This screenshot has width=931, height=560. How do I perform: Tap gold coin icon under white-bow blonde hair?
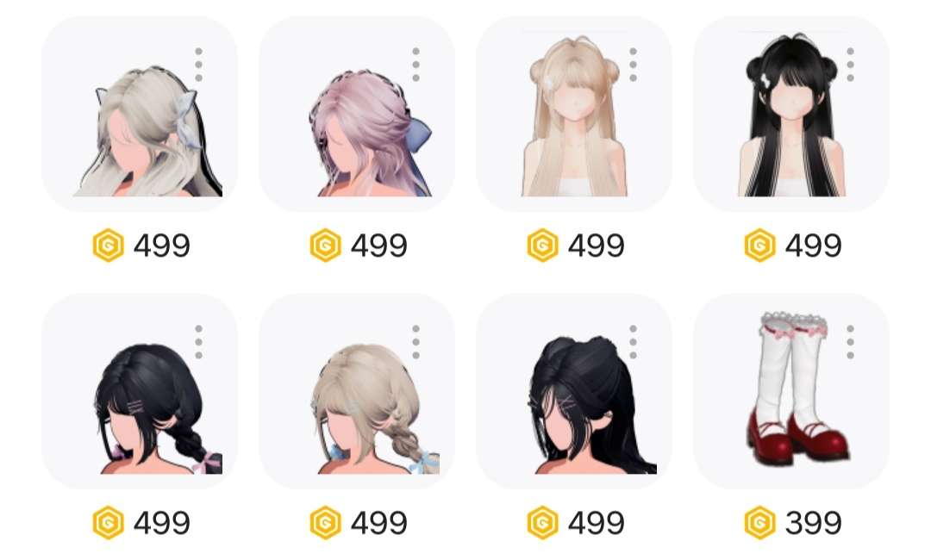pos(108,245)
